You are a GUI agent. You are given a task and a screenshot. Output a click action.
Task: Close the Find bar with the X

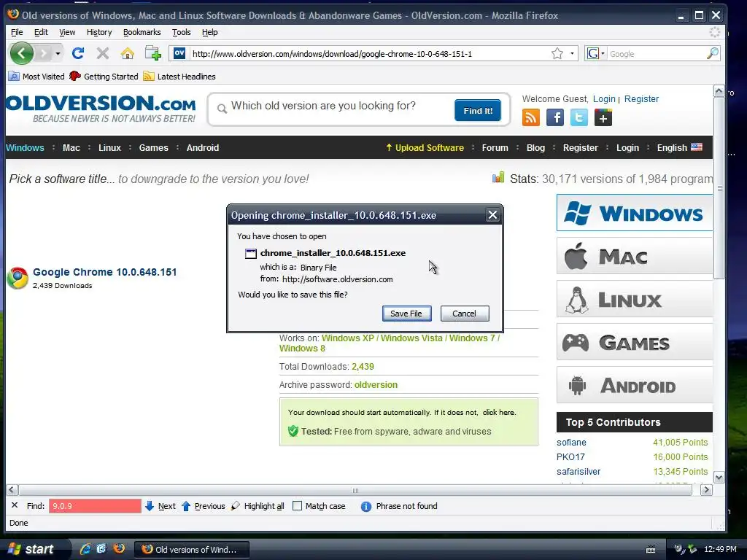(15, 505)
